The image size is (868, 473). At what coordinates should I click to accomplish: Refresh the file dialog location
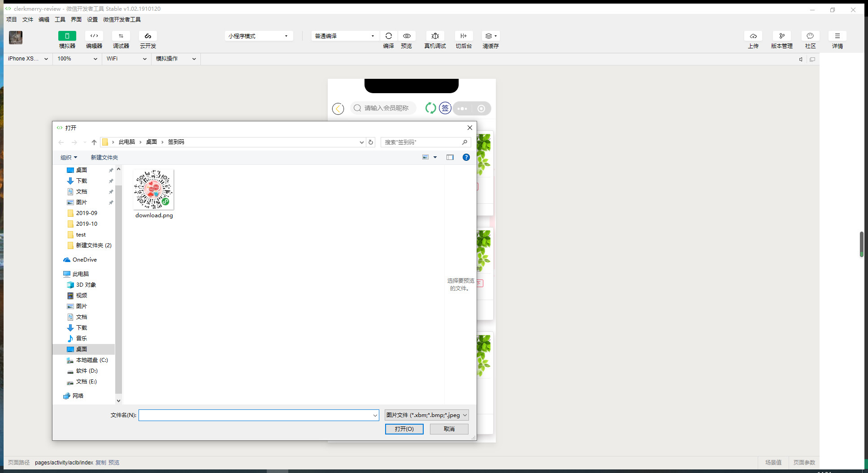point(371,142)
